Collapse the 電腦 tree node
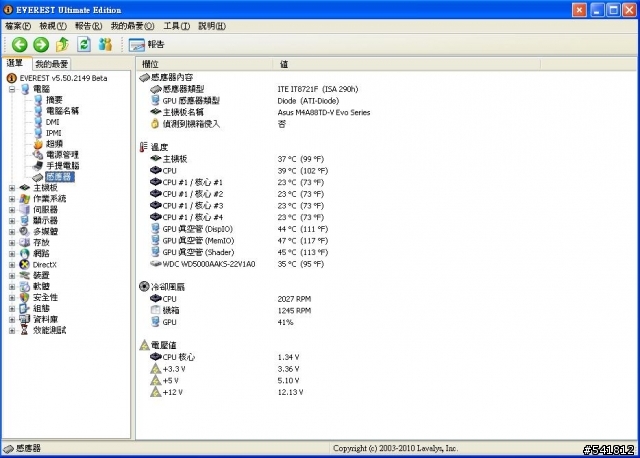 [x=12, y=89]
